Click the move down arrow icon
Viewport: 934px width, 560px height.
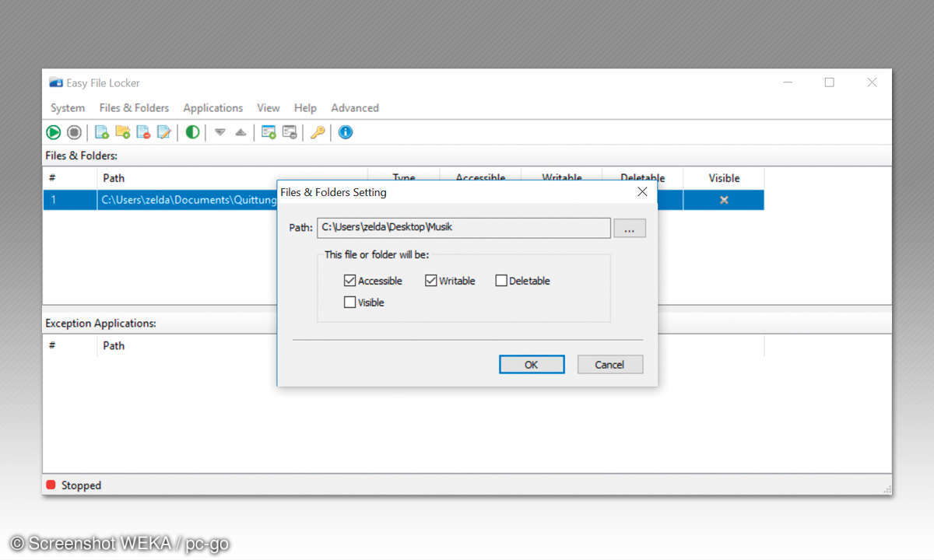point(220,133)
